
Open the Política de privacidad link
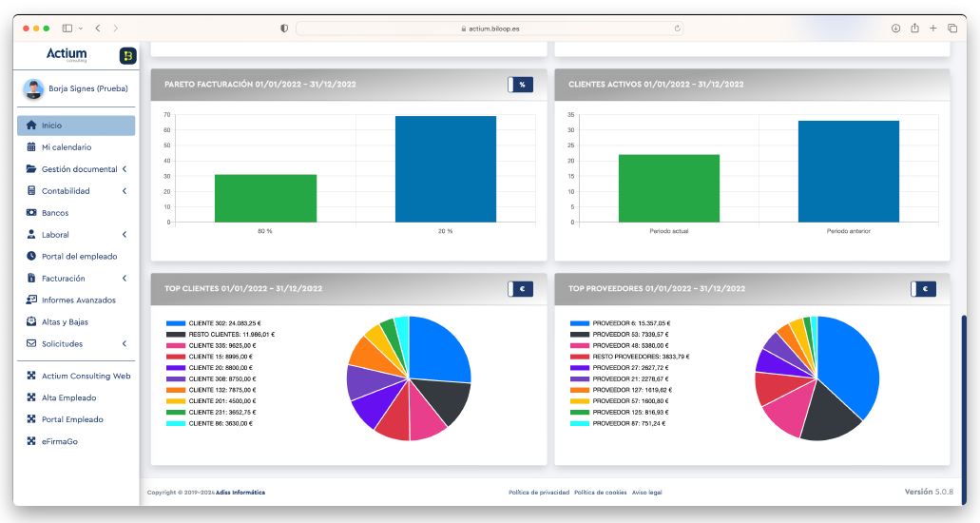pos(539,493)
